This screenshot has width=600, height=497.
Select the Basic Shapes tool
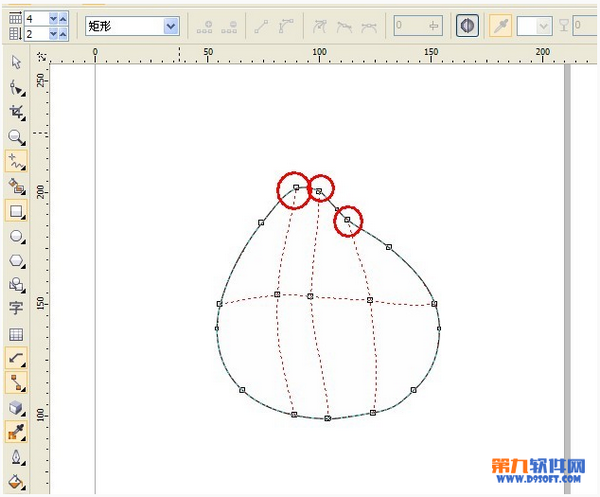coord(16,285)
